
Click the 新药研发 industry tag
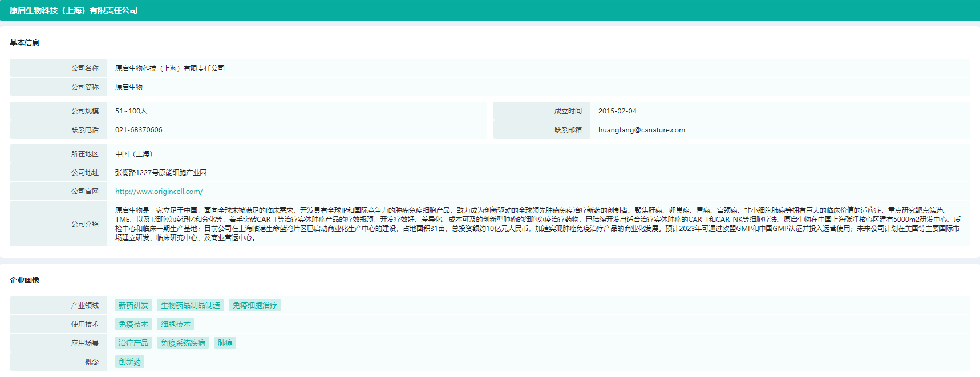(x=133, y=306)
